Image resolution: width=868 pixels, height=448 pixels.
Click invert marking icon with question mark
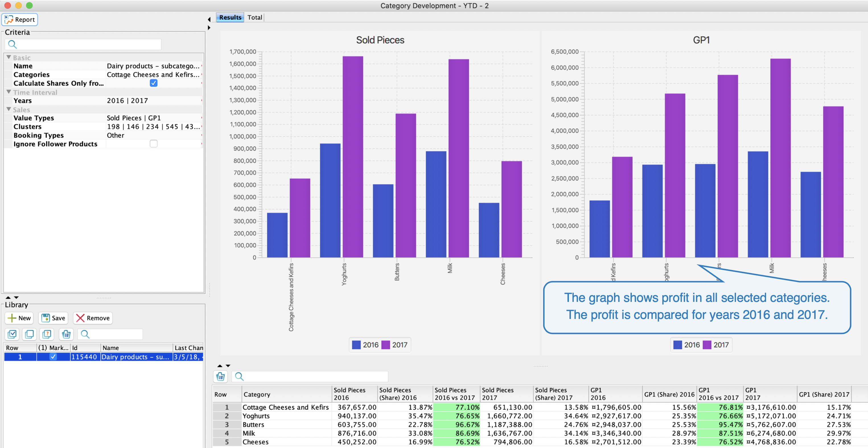[46, 334]
